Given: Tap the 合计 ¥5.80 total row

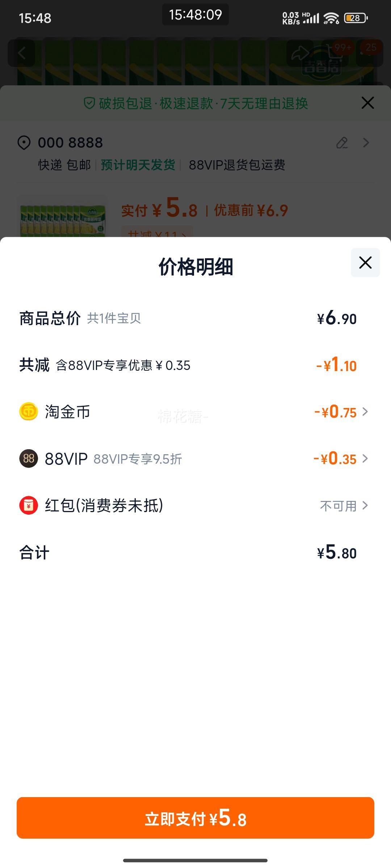Looking at the screenshot, I should click(x=195, y=552).
